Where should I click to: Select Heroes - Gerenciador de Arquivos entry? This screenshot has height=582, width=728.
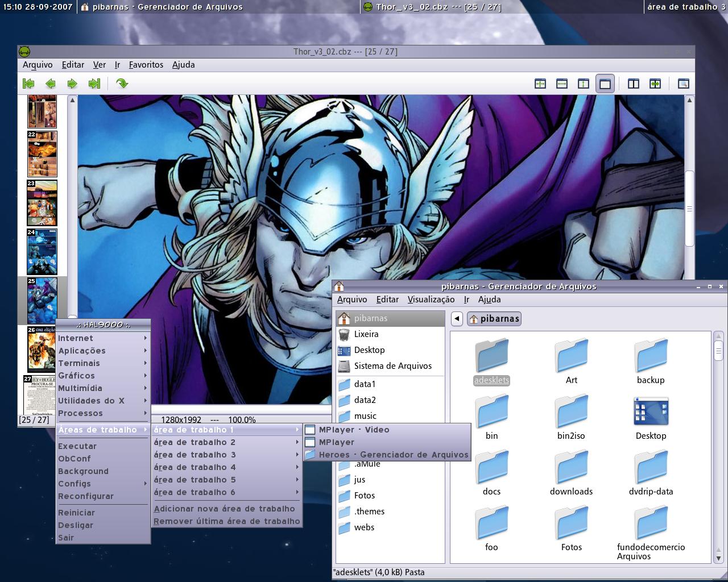coord(387,455)
